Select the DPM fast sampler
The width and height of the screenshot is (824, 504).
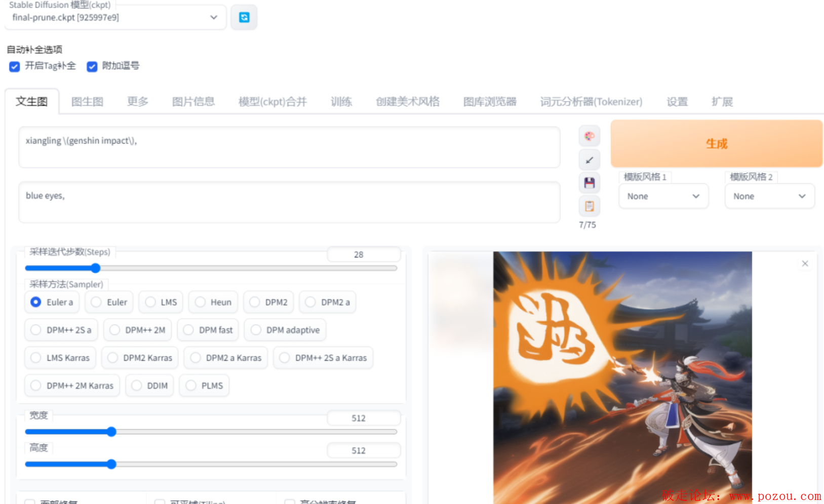(x=208, y=330)
